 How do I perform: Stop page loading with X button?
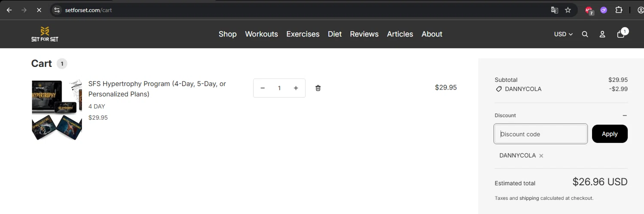point(39,10)
